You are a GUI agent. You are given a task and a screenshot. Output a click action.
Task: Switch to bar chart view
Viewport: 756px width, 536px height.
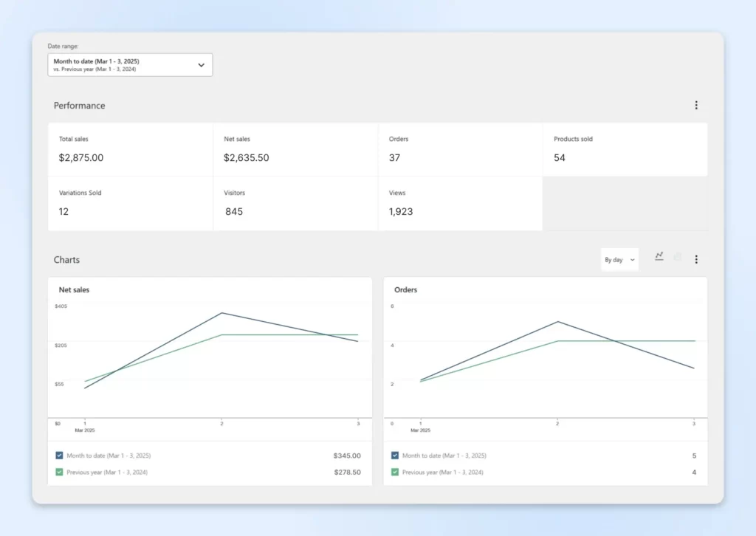coord(678,257)
